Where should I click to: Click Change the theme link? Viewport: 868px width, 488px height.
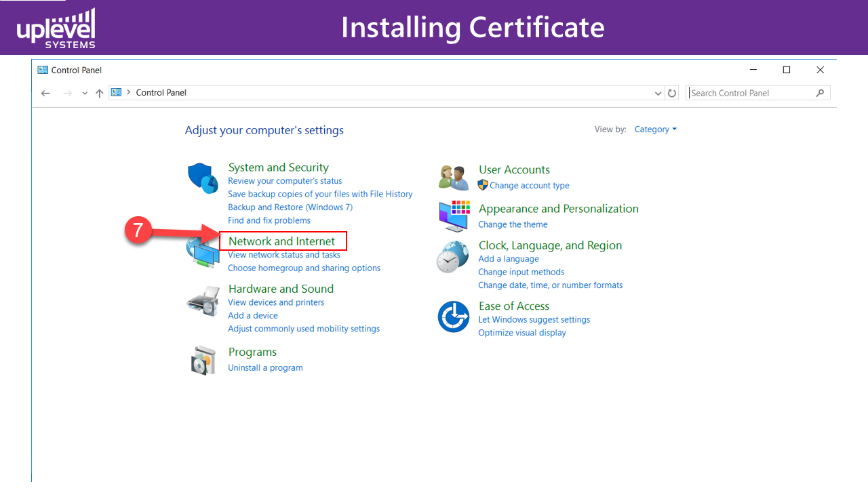coord(513,224)
